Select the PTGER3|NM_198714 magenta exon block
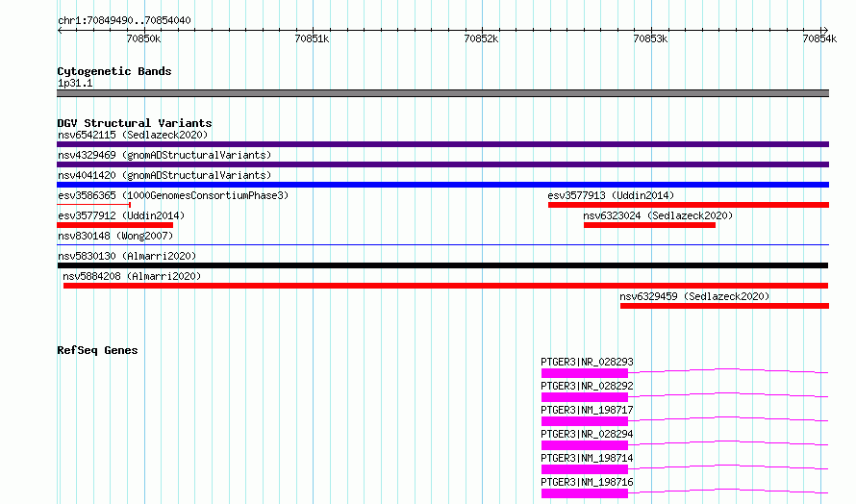 585,469
